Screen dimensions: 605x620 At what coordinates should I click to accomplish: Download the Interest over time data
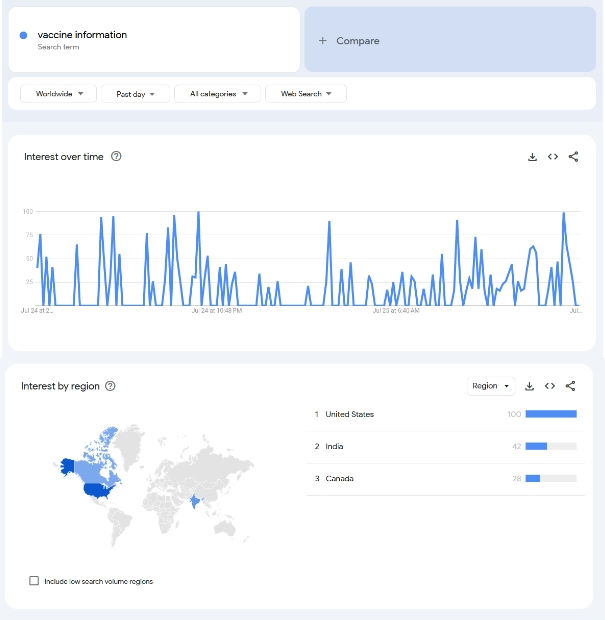[532, 157]
